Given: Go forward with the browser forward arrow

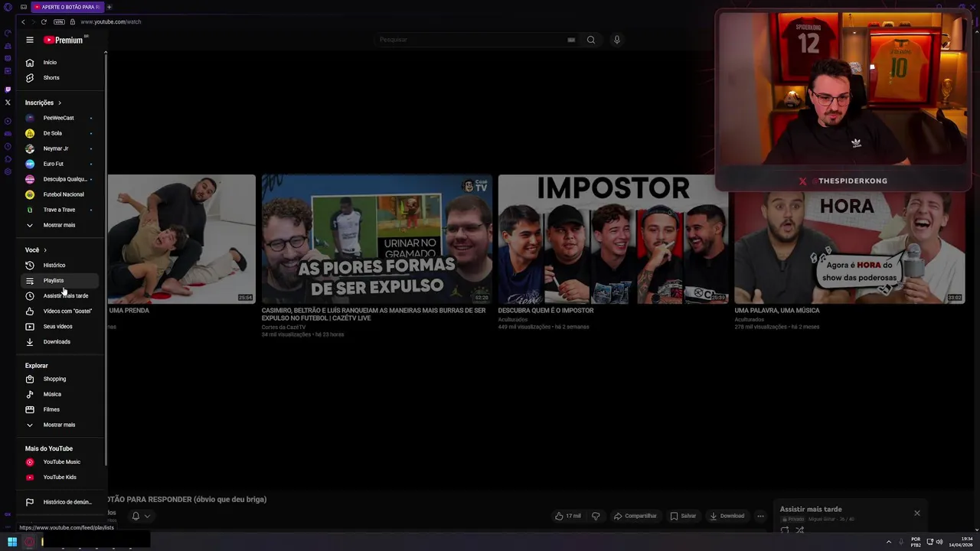Looking at the screenshot, I should [x=33, y=21].
